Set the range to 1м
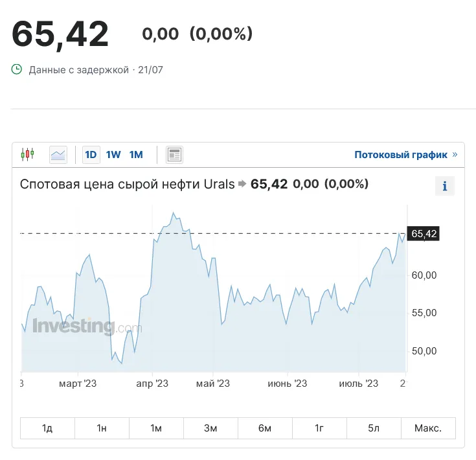The image size is (476, 460). [156, 428]
